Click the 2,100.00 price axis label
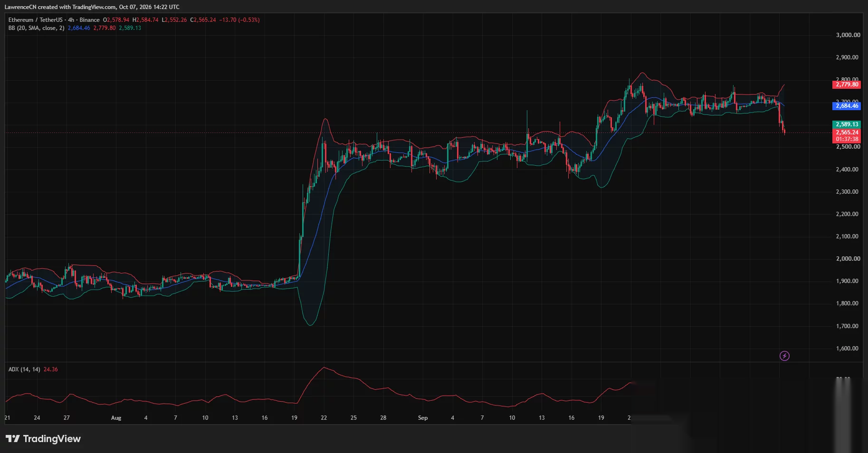This screenshot has height=453, width=868. [x=847, y=236]
